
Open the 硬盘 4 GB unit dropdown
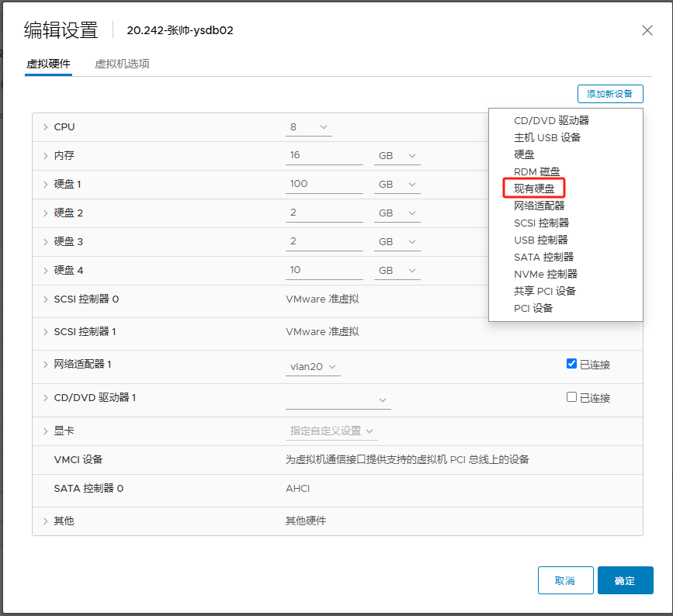tap(397, 271)
